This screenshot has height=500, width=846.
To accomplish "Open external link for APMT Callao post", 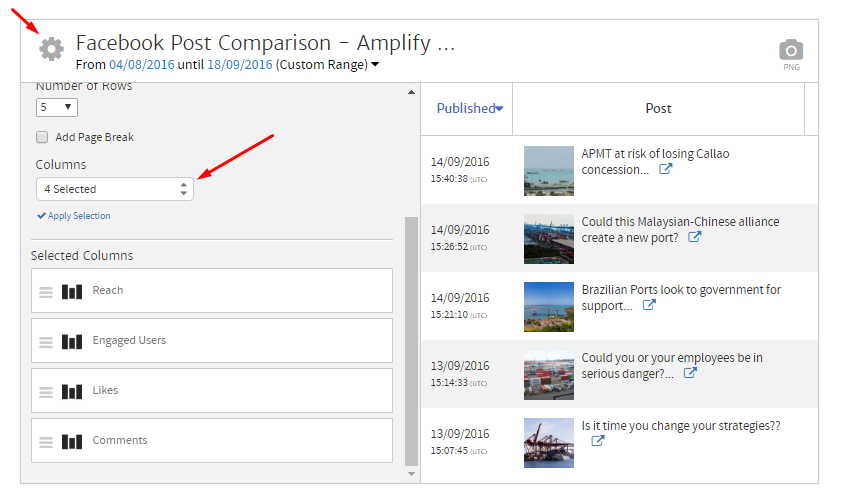I will (x=665, y=170).
